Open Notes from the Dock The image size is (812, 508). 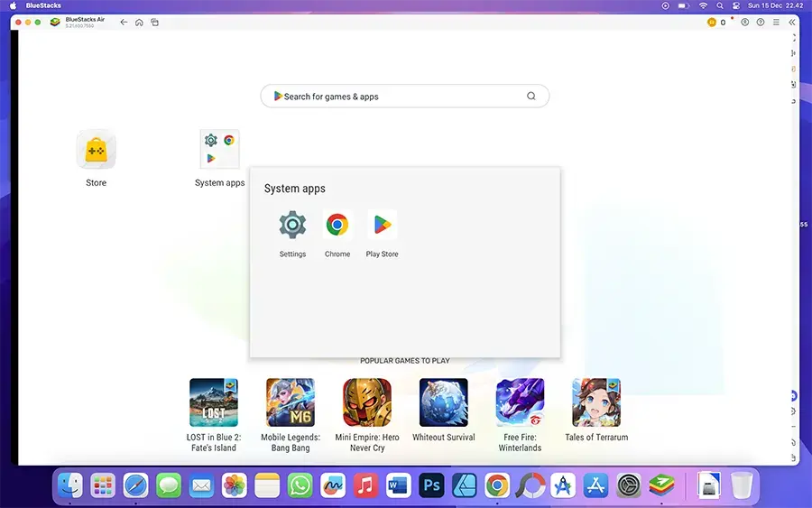pos(267,485)
